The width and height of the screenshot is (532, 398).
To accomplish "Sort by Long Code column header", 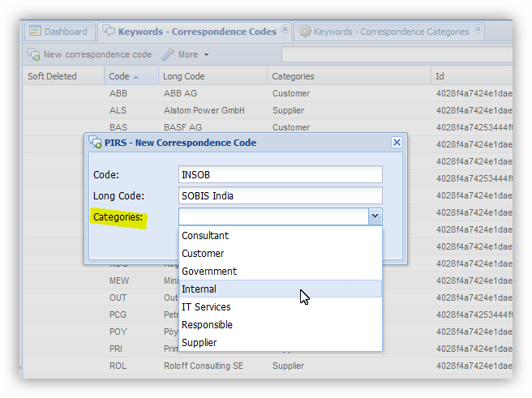I will (213, 76).
